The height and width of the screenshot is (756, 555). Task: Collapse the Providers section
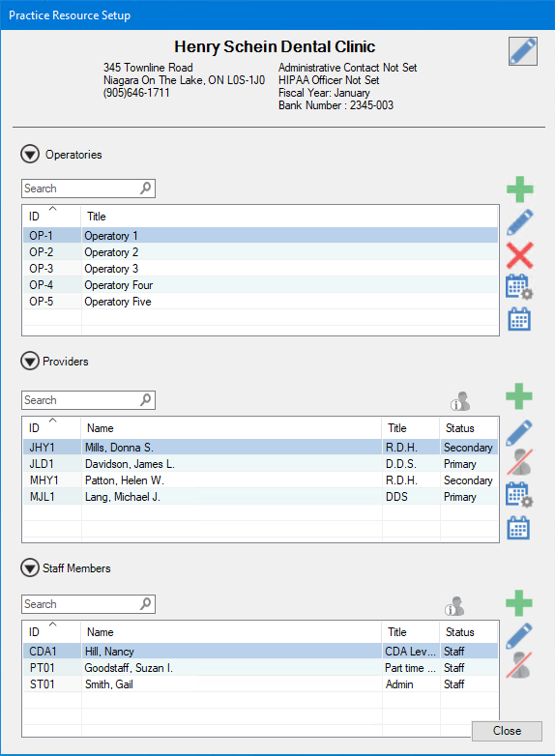point(30,362)
